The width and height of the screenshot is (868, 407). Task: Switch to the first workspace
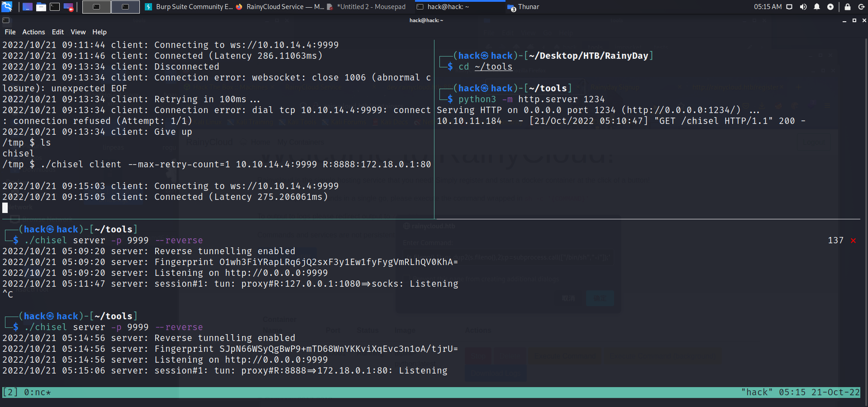pyautogui.click(x=96, y=7)
